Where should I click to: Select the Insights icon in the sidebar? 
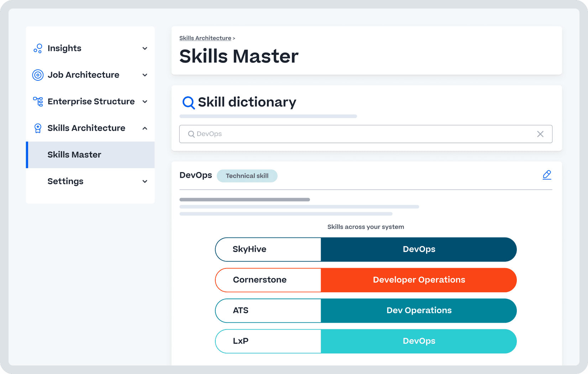tap(38, 48)
